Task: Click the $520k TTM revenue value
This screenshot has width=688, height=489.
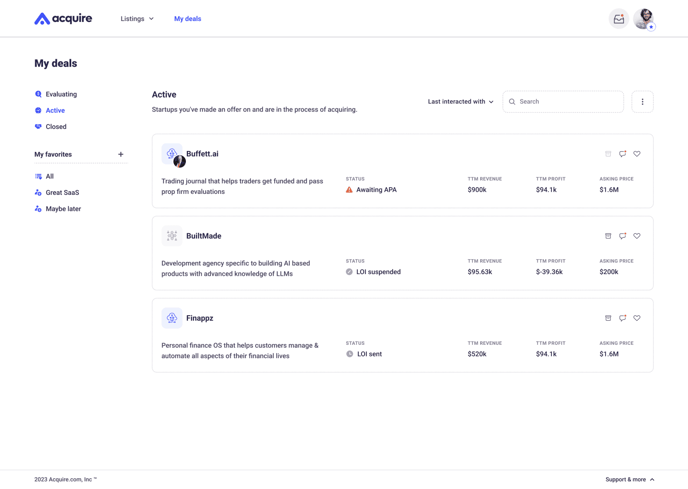Action: point(477,354)
